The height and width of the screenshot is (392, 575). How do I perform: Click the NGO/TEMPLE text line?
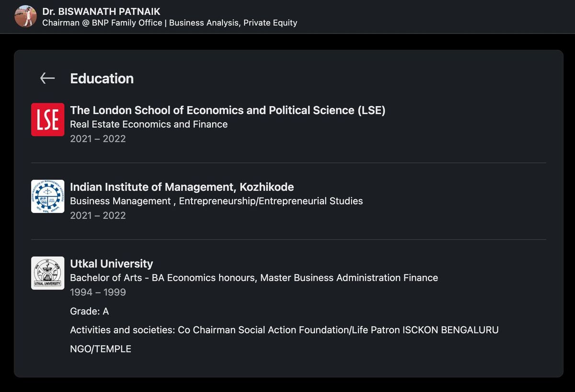click(x=101, y=348)
